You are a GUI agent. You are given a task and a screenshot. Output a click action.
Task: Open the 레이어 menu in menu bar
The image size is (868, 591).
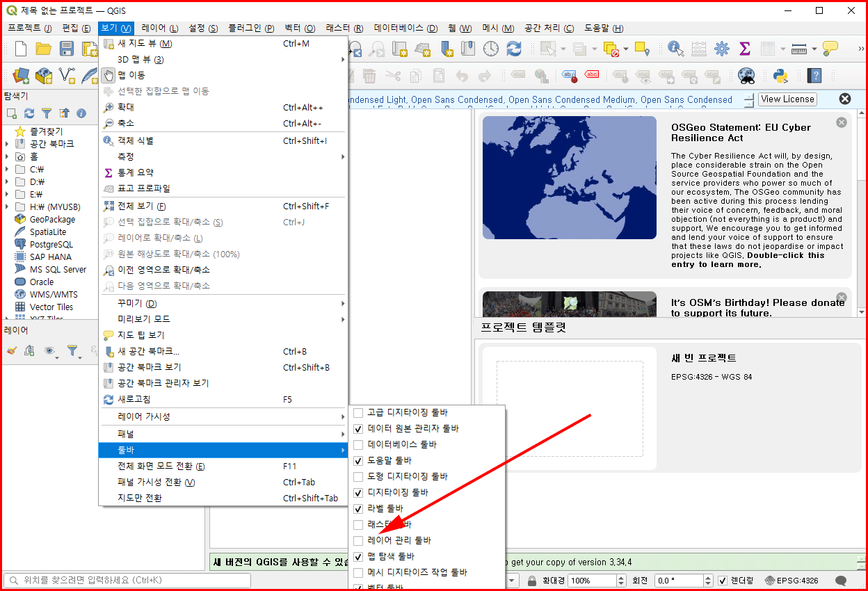[159, 28]
